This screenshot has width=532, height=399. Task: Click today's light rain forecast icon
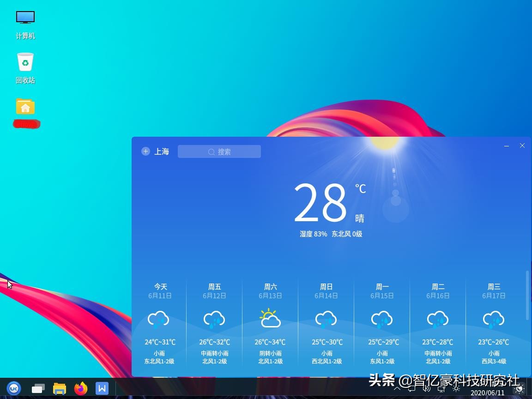click(x=158, y=319)
